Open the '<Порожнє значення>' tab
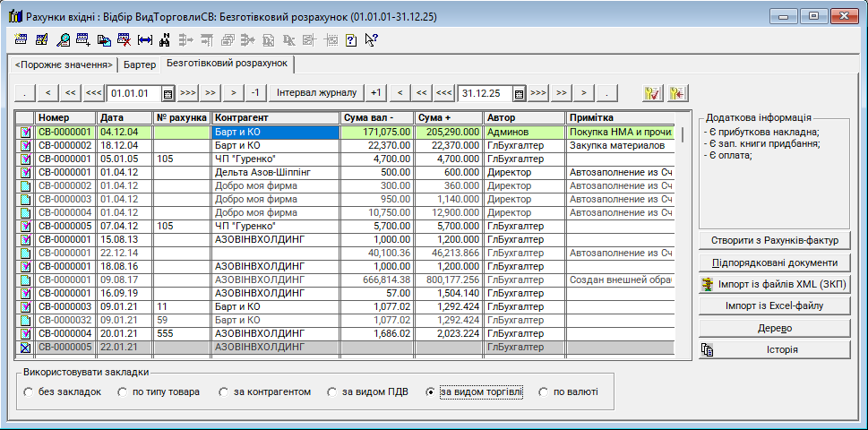 [63, 65]
